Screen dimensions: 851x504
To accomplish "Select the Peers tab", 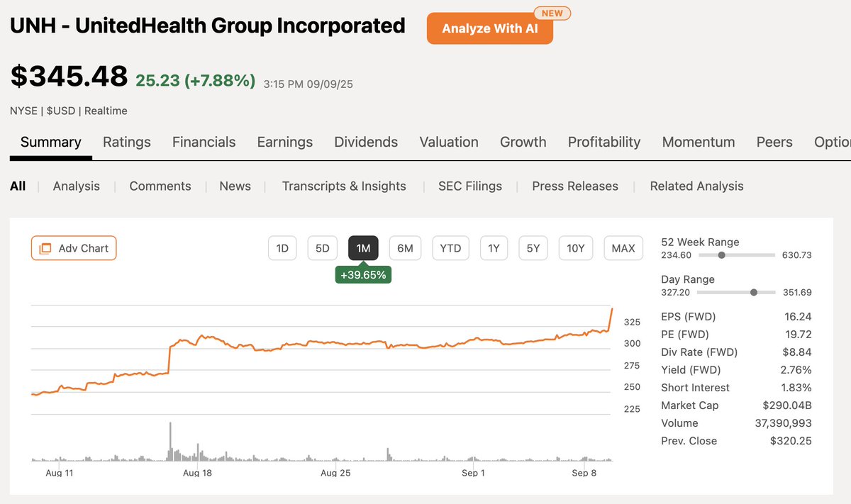I will click(x=774, y=142).
